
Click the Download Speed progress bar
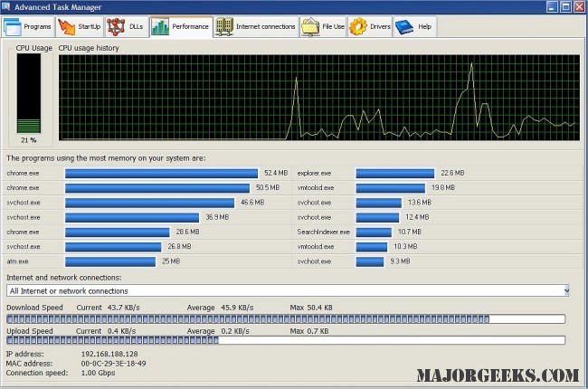pos(286,319)
